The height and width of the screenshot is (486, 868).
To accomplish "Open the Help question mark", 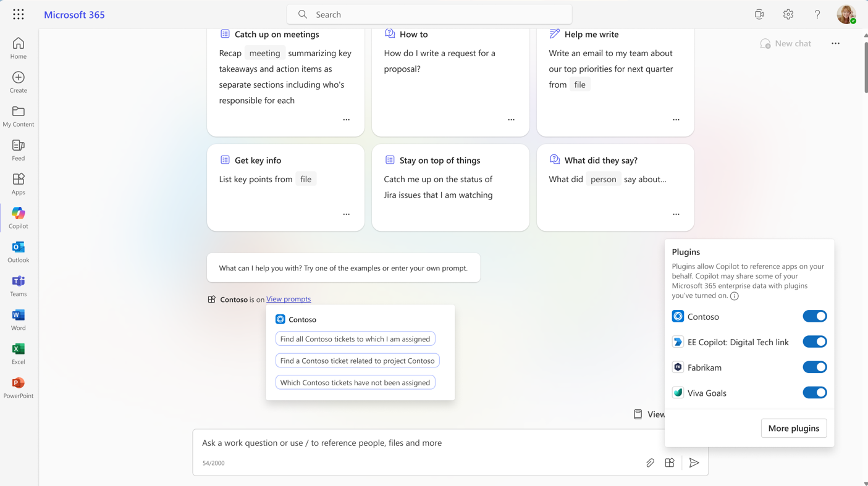I will pos(817,14).
